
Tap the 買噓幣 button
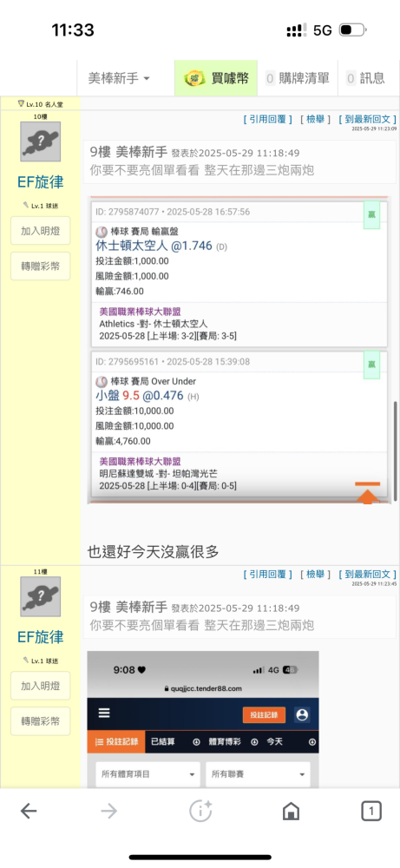216,78
